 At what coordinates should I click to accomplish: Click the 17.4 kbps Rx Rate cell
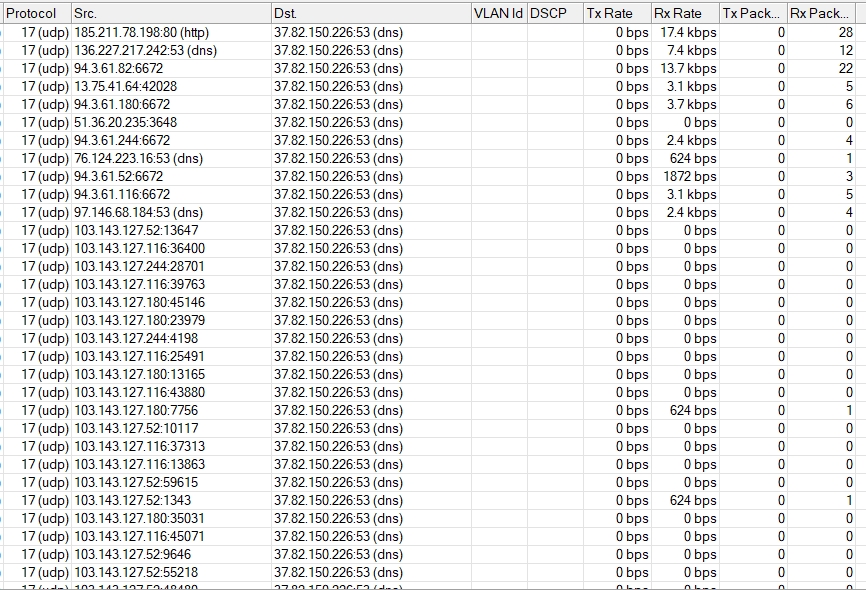(689, 33)
